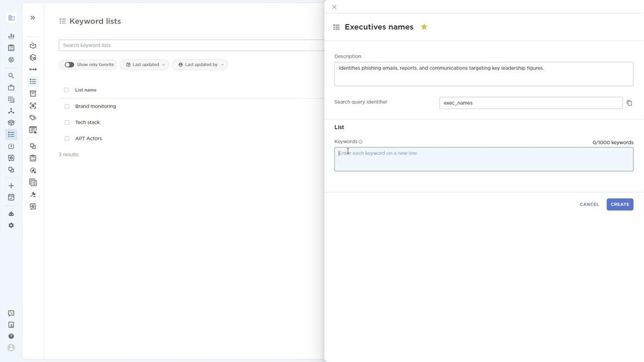The image size is (644, 362).
Task: Open the calendar checkmark sidebar icon
Action: pos(11,198)
